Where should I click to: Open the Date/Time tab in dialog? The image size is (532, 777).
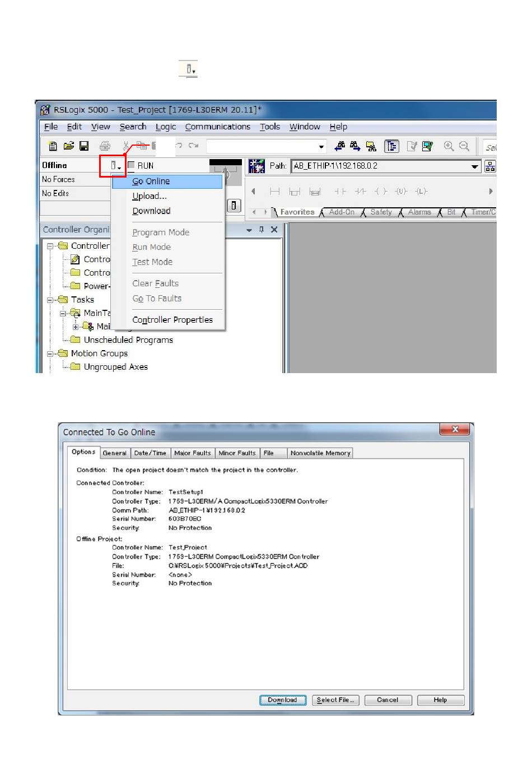tap(150, 453)
